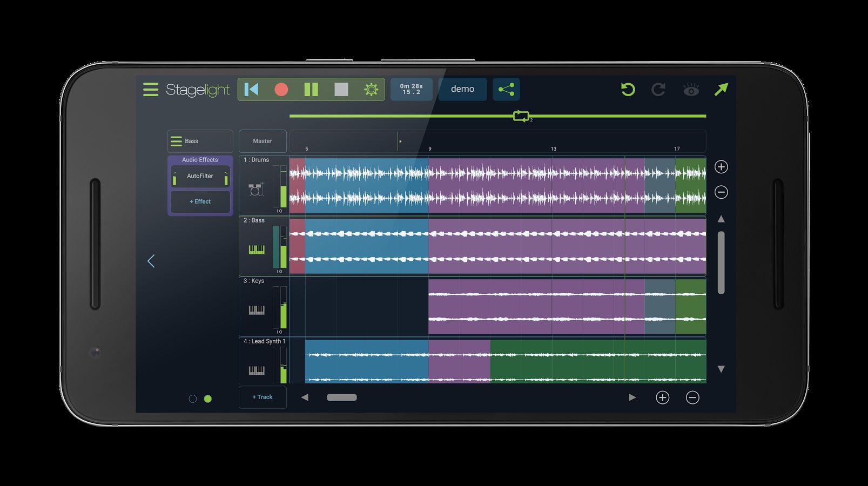Image resolution: width=868 pixels, height=486 pixels.
Task: Tap the keyboard icon on the Keys track
Action: [257, 310]
